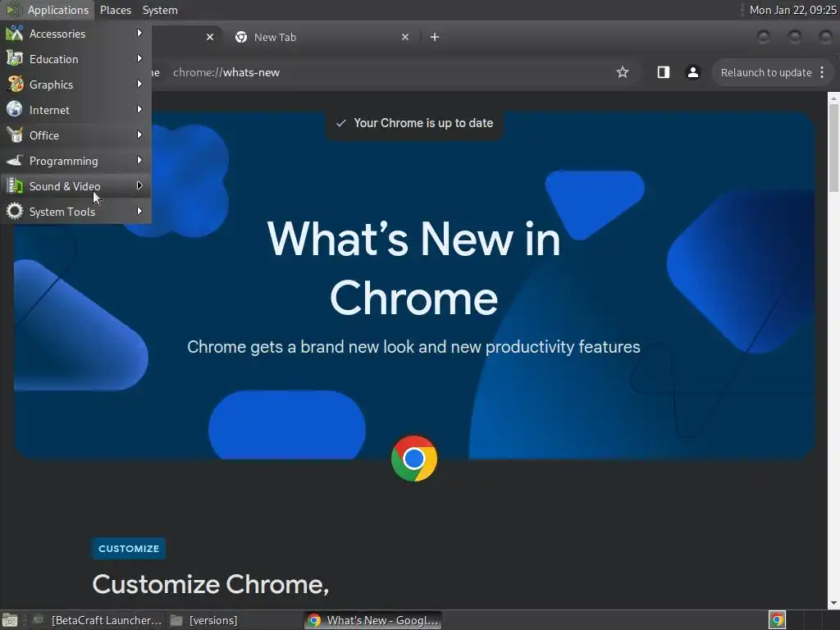The height and width of the screenshot is (630, 840).
Task: Click the Internet globe icon
Action: [15, 110]
